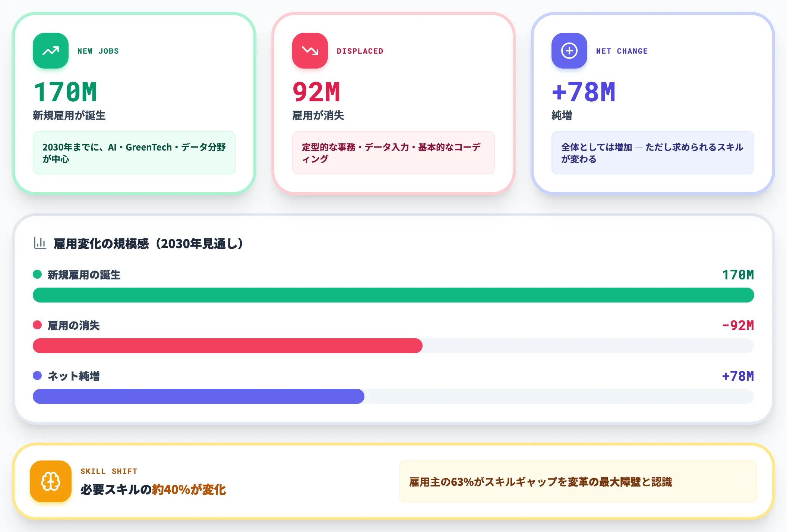Click the NEW JOBS label
Image resolution: width=787 pixels, height=532 pixels.
[x=98, y=51]
